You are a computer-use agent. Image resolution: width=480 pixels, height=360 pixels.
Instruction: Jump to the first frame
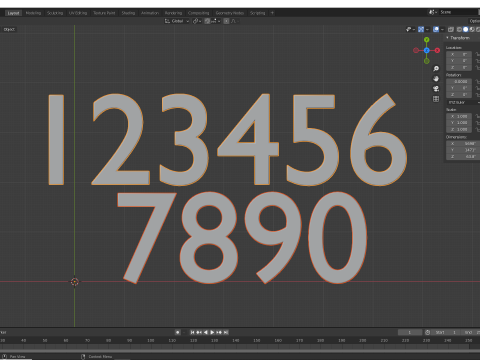(192, 332)
